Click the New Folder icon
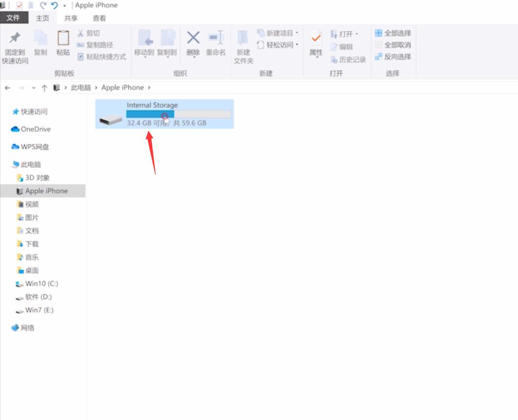The image size is (518, 420). [243, 38]
